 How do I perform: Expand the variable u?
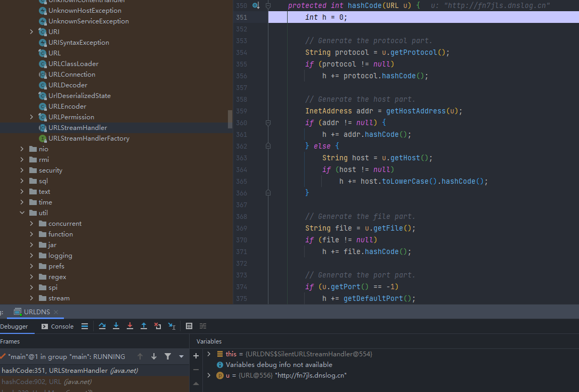point(209,375)
